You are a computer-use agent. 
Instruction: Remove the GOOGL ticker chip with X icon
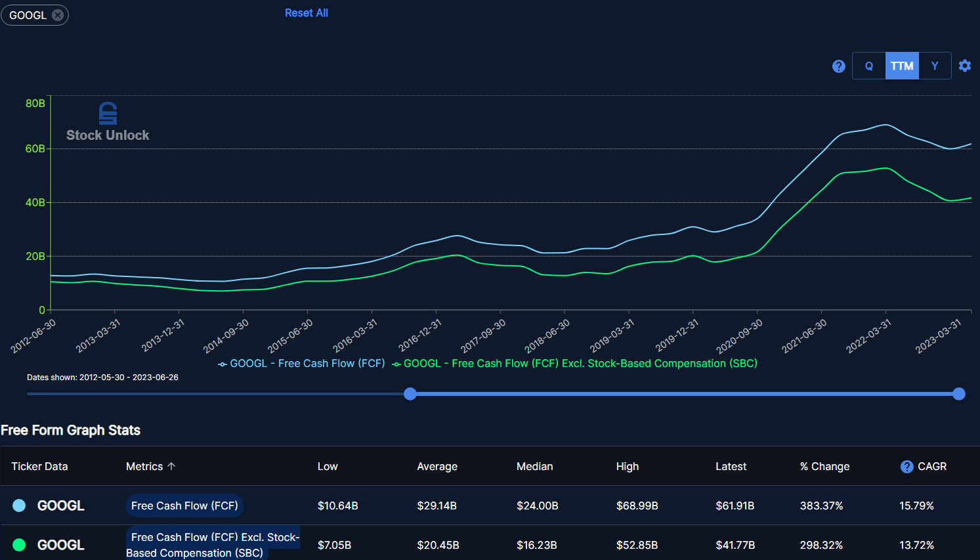point(58,15)
